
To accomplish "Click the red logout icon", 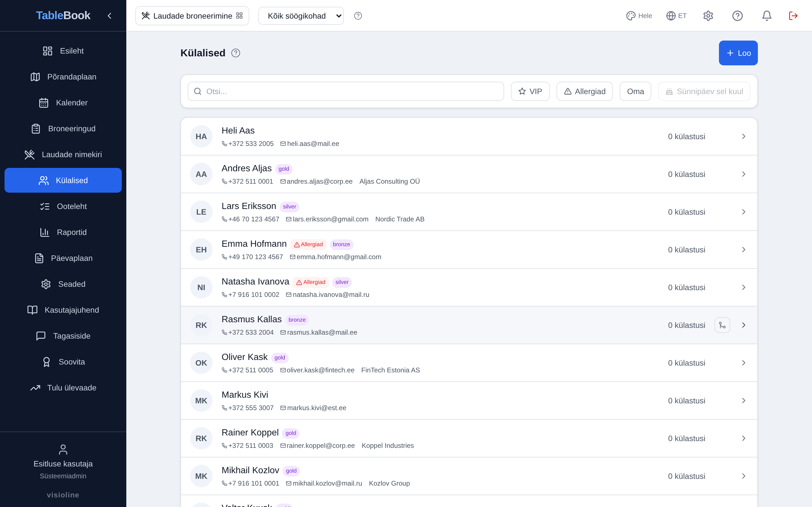I will (x=793, y=16).
